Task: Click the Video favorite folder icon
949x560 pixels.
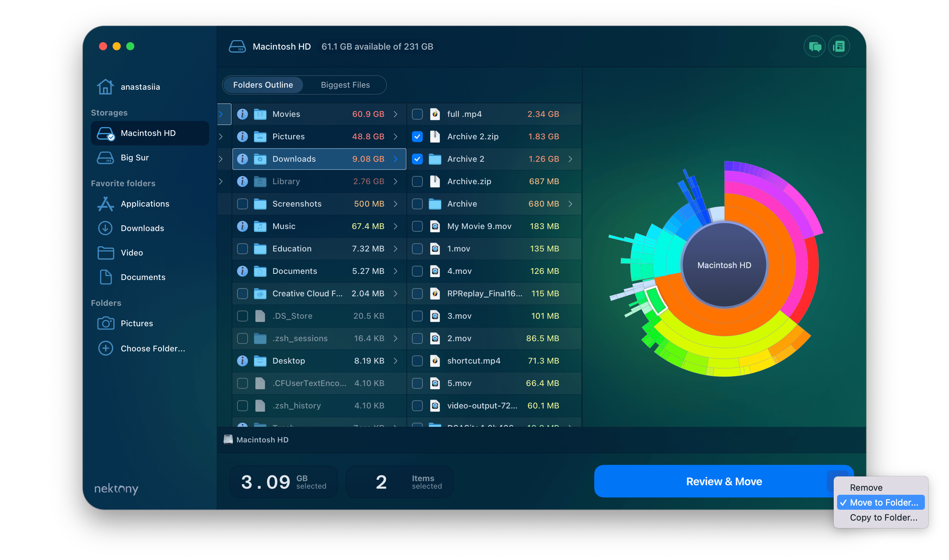Action: (x=106, y=252)
